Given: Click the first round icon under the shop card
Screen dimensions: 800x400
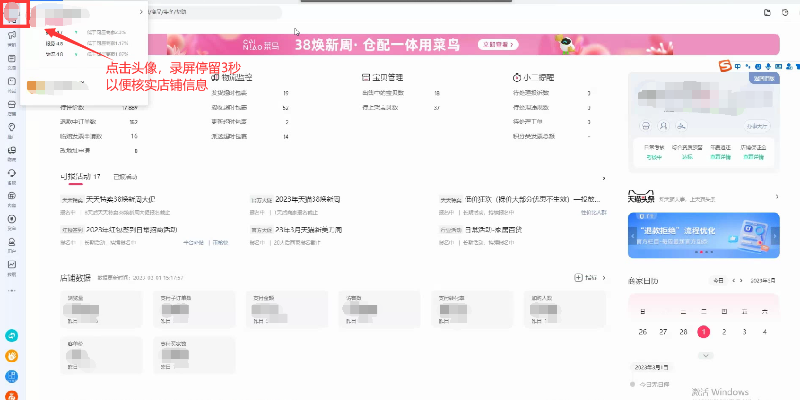Looking at the screenshot, I should click(645, 127).
